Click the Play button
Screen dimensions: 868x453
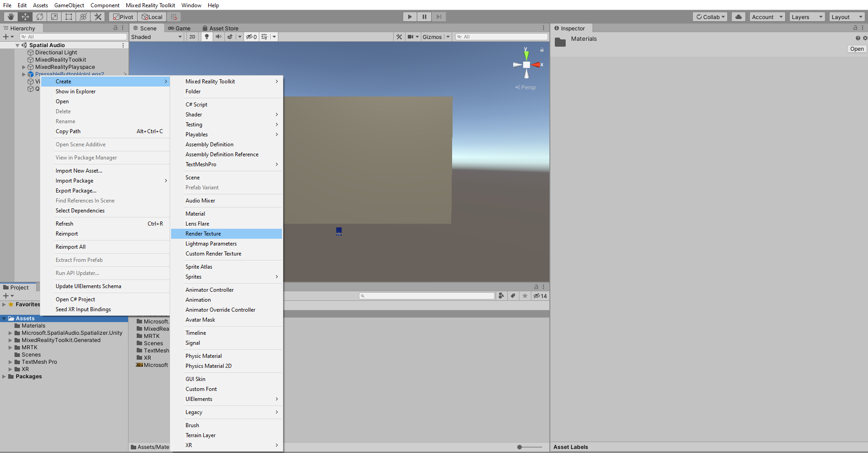pos(410,17)
